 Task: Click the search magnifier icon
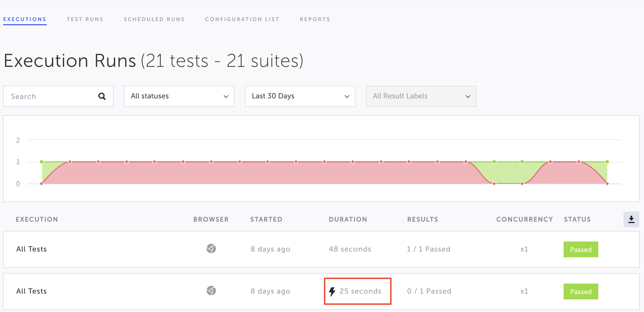tap(102, 96)
